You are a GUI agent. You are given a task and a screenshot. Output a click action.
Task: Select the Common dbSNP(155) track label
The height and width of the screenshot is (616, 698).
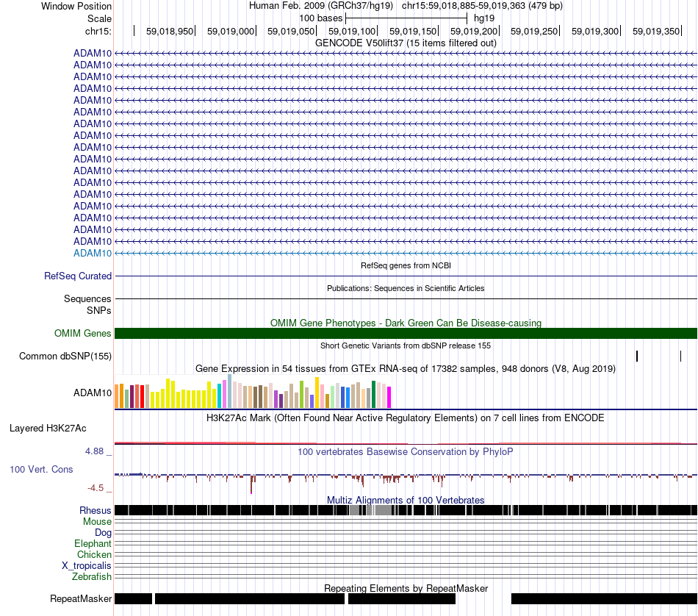[x=65, y=357]
